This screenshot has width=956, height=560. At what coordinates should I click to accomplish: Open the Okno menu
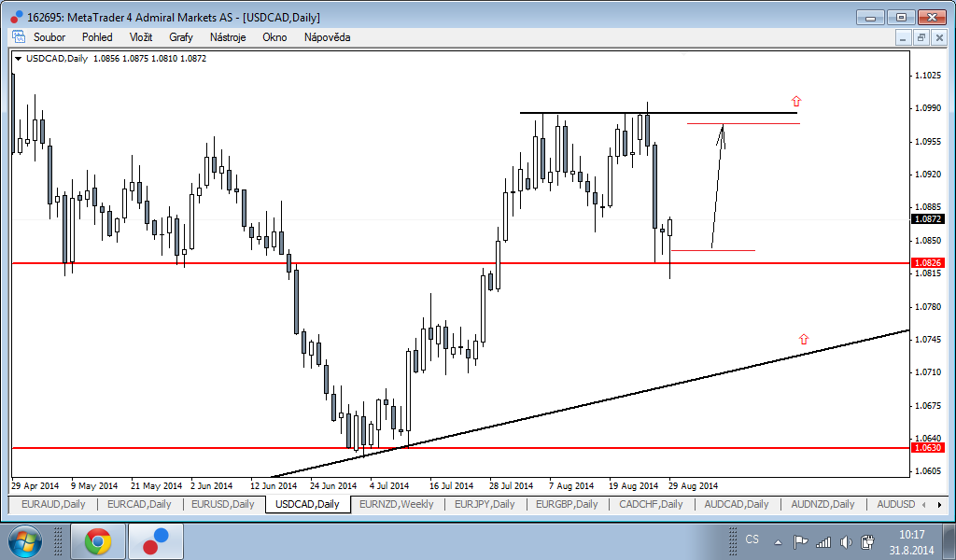(x=274, y=37)
